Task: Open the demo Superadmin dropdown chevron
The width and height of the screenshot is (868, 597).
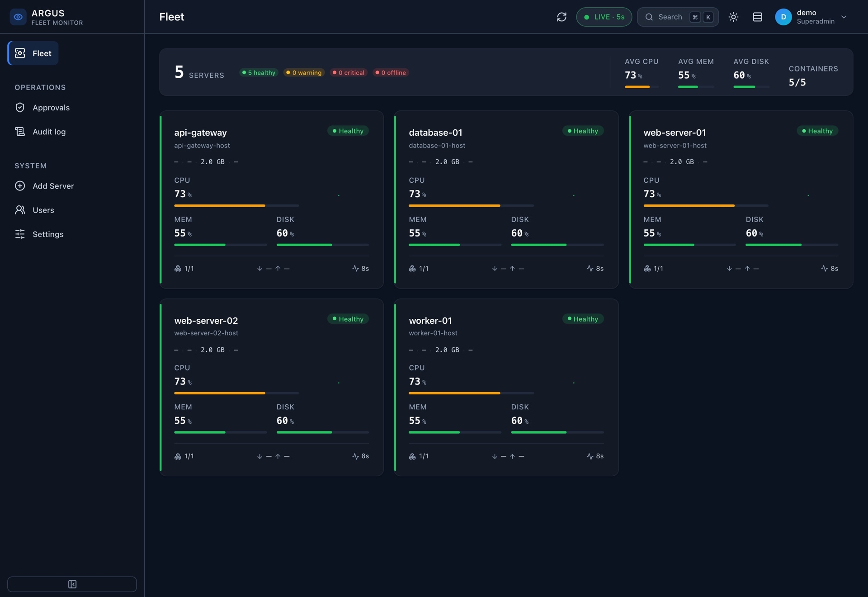Action: (844, 17)
